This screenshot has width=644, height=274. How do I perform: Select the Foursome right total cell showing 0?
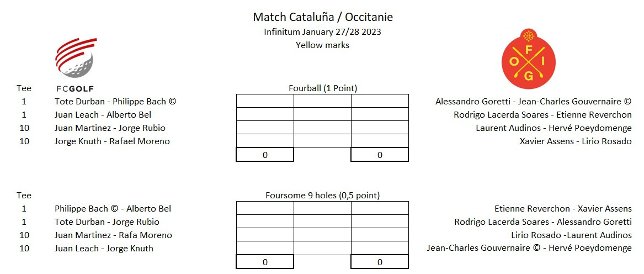click(x=380, y=262)
